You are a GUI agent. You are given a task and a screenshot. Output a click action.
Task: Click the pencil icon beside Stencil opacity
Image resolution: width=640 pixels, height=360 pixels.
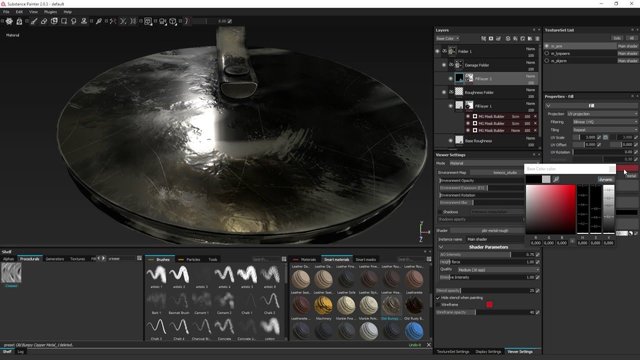coord(538,291)
